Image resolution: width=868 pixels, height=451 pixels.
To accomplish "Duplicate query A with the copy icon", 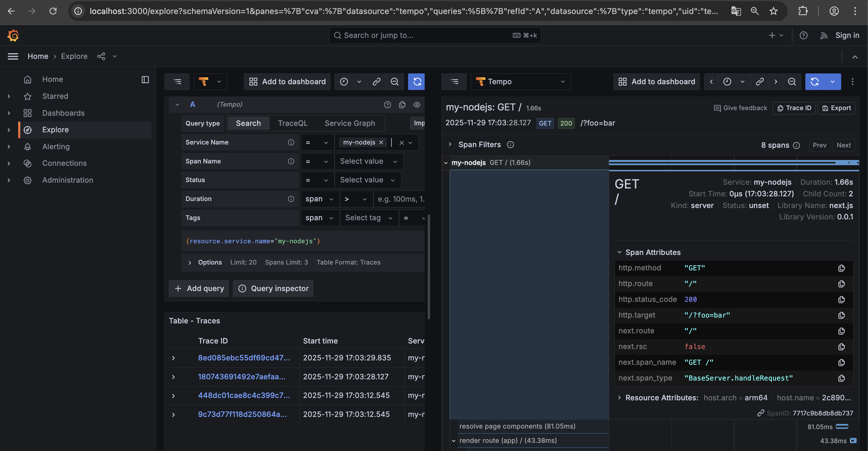I will click(402, 105).
